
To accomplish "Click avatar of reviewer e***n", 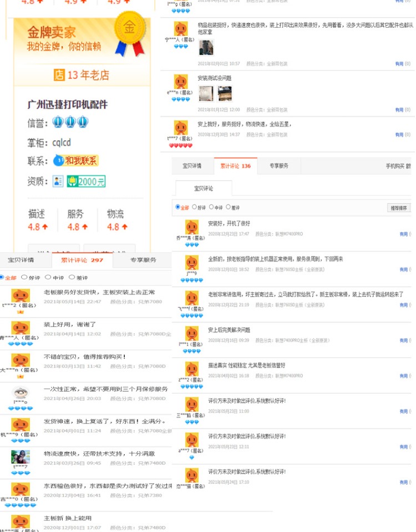I will (181, 82).
